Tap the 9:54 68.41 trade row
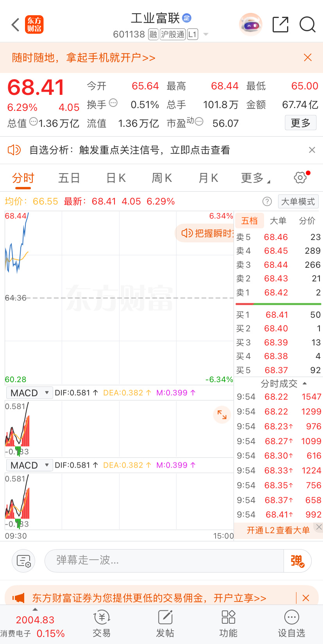 coord(279,514)
